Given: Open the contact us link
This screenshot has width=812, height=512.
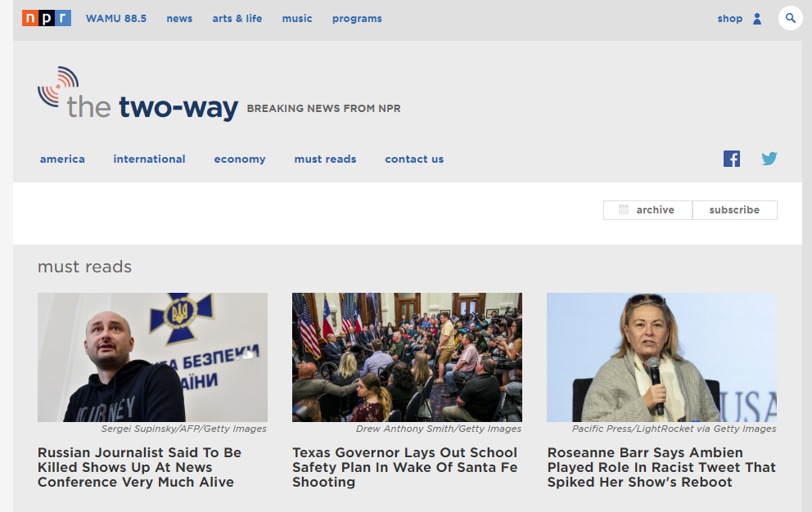Looking at the screenshot, I should click(x=414, y=159).
